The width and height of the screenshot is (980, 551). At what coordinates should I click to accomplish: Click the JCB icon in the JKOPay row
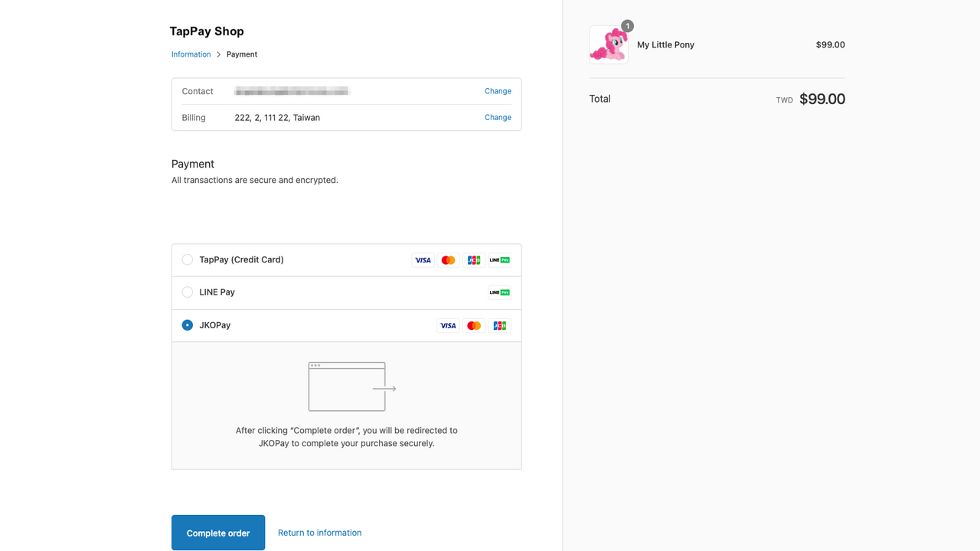click(x=500, y=325)
